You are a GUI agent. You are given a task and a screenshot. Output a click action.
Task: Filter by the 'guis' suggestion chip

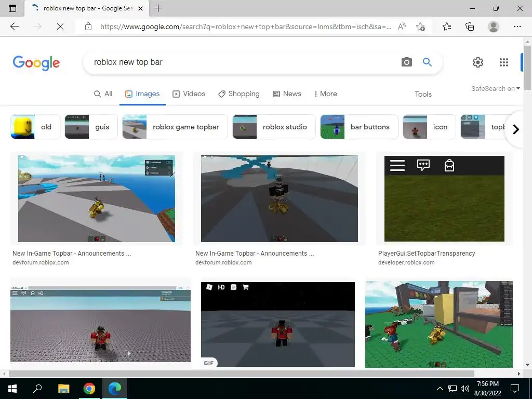point(91,127)
